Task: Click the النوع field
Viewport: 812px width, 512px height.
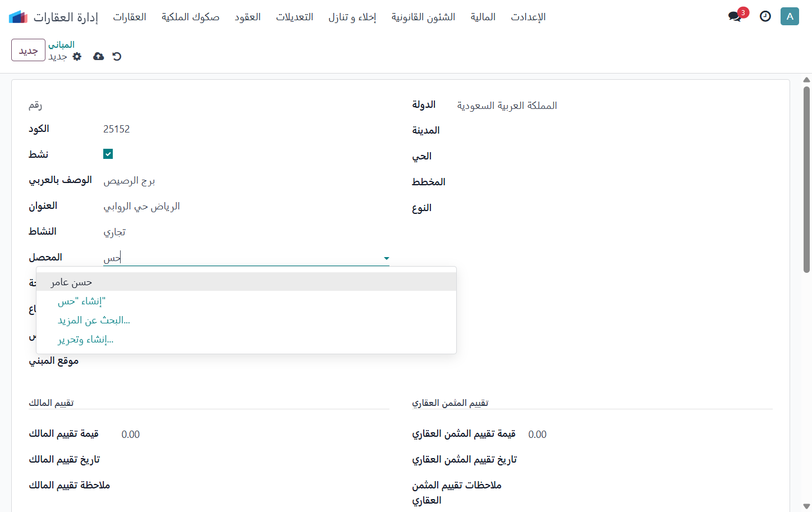Action: coord(614,208)
